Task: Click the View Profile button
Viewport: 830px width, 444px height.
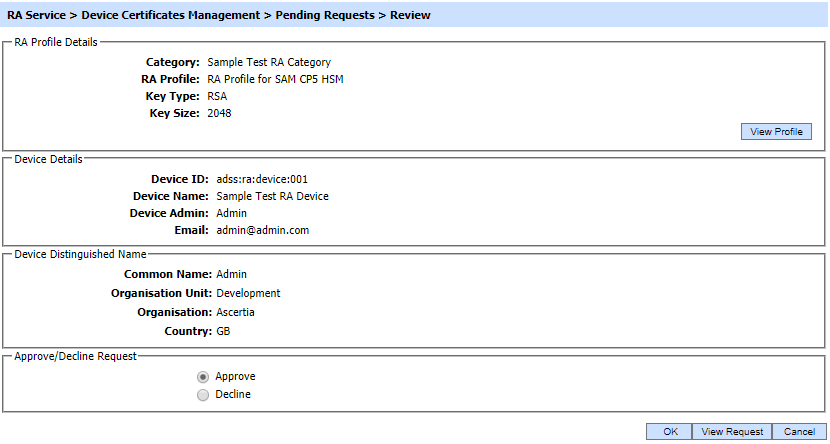Action: pos(775,132)
